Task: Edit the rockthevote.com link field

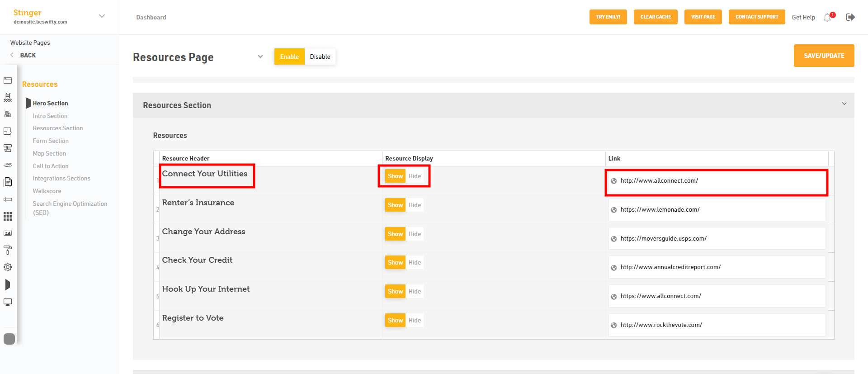Action: (x=717, y=325)
